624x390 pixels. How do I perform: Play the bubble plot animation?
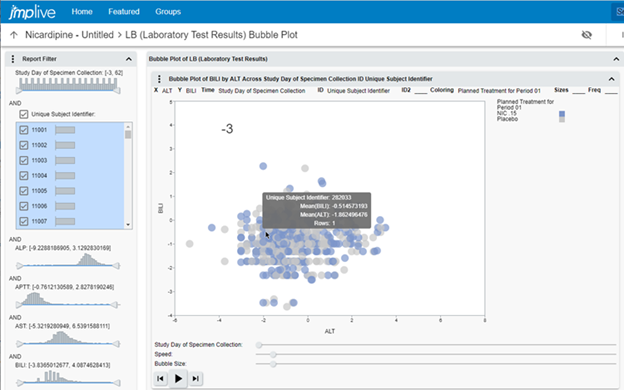[178, 378]
